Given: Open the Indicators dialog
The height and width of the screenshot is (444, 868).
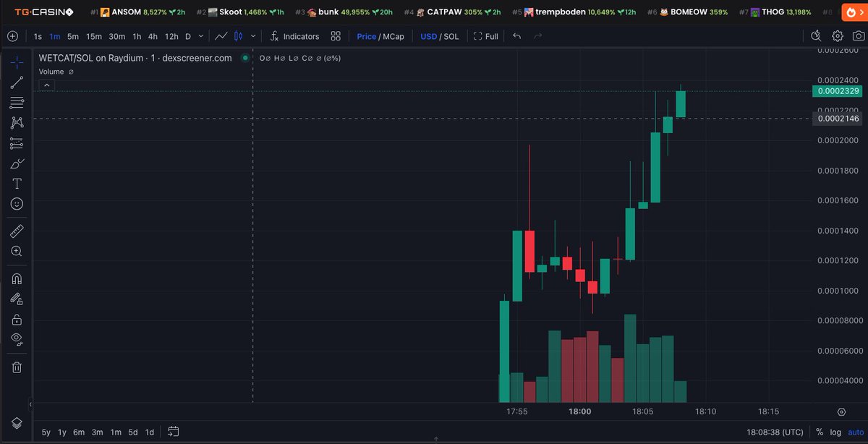Looking at the screenshot, I should coord(294,36).
